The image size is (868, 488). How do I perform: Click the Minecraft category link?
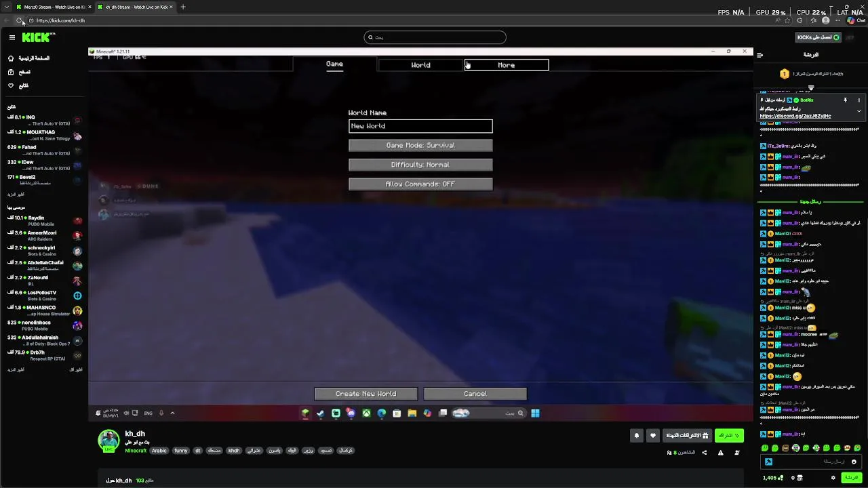(136, 451)
